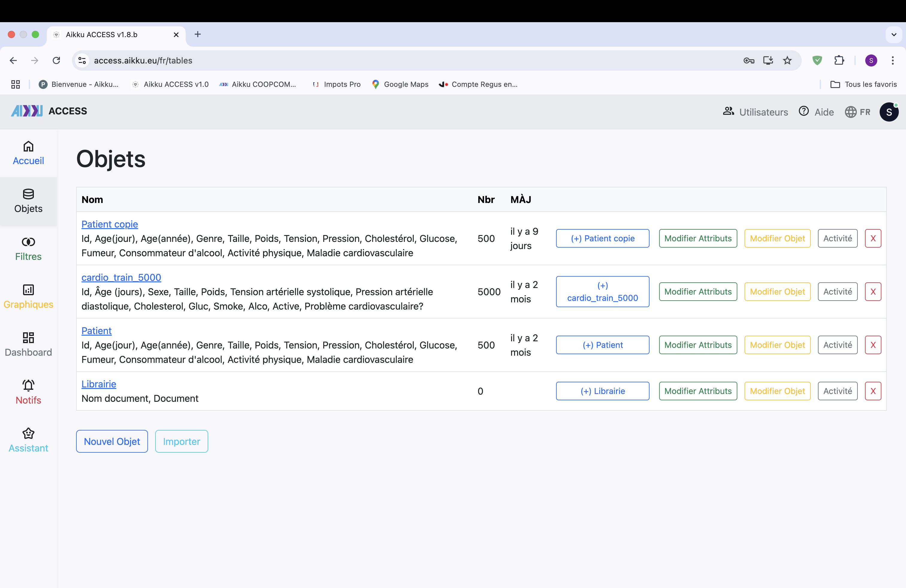The height and width of the screenshot is (588, 906).
Task: Delete cardio_train_5000 with X button
Action: (873, 291)
